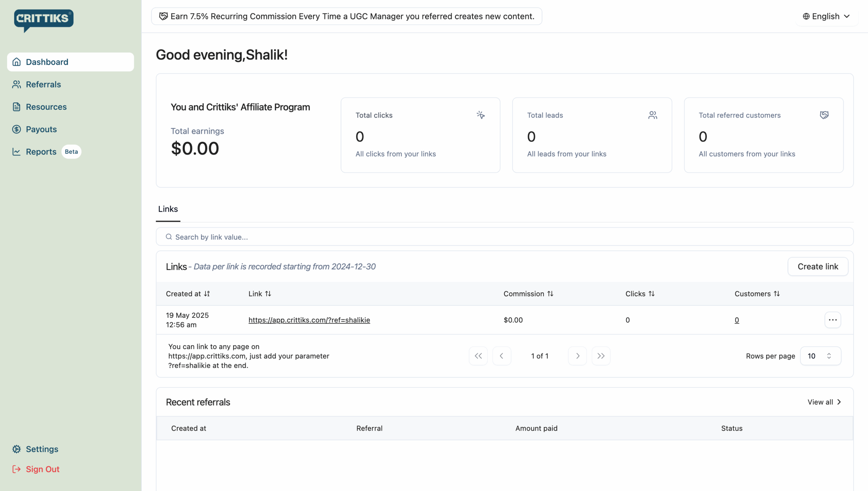Open the English language dropdown
868x491 pixels.
pyautogui.click(x=827, y=16)
